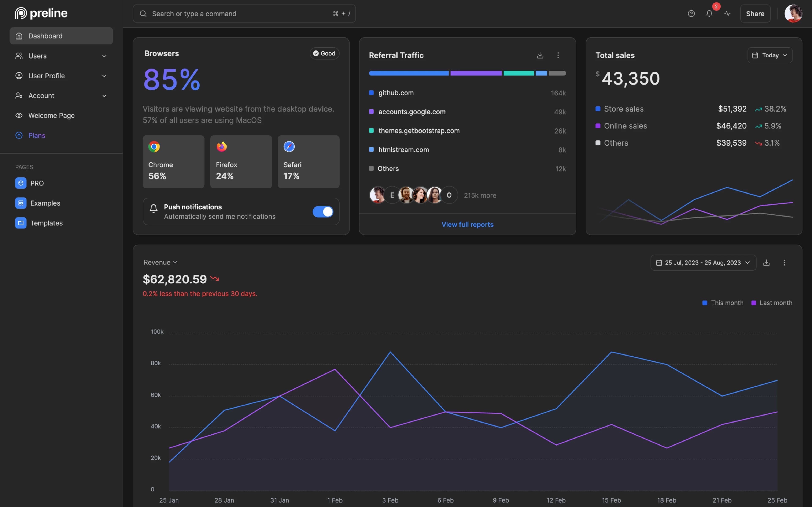Viewport: 812px width, 507px height.
Task: Select the PRO page in sidebar
Action: (x=37, y=183)
